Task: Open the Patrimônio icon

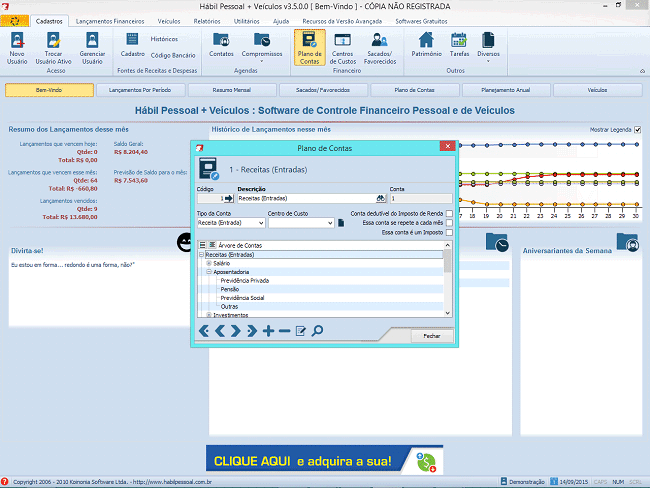Action: click(x=426, y=44)
